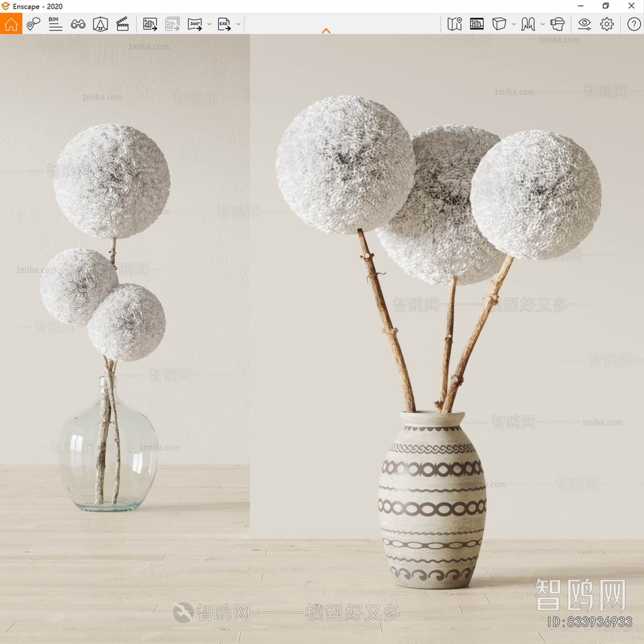The width and height of the screenshot is (644, 644).
Task: Open the Collaborative Annotations tool
Action: 33,24
